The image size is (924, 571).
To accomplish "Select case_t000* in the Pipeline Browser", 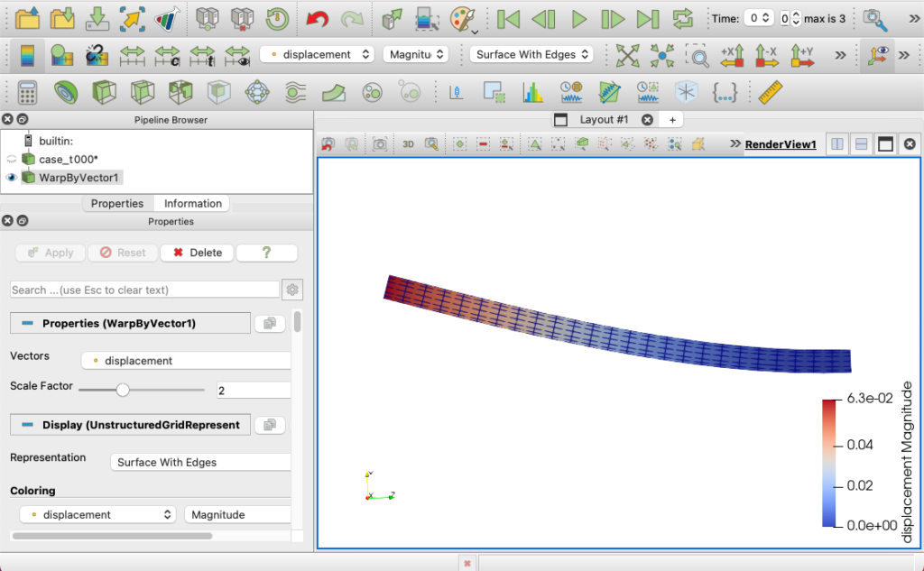I will (x=69, y=159).
